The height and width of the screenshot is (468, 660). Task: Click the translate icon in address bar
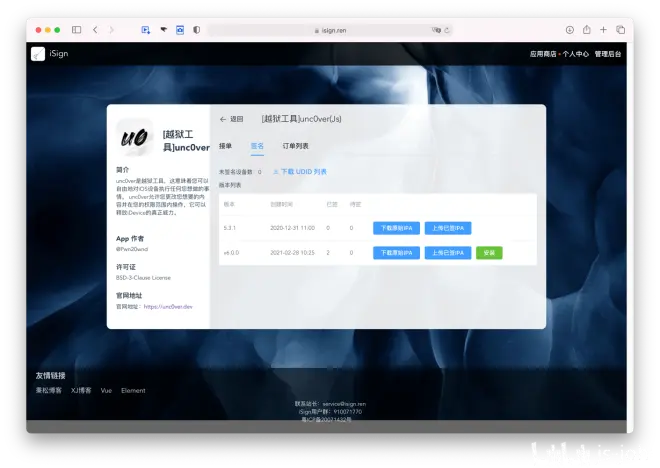coord(436,30)
